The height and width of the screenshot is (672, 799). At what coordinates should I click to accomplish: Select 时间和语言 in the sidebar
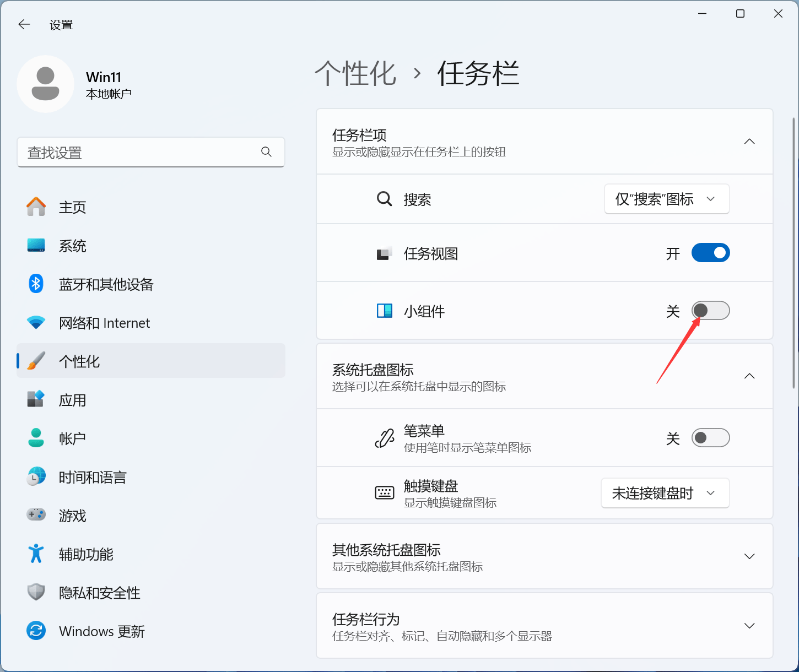[93, 477]
